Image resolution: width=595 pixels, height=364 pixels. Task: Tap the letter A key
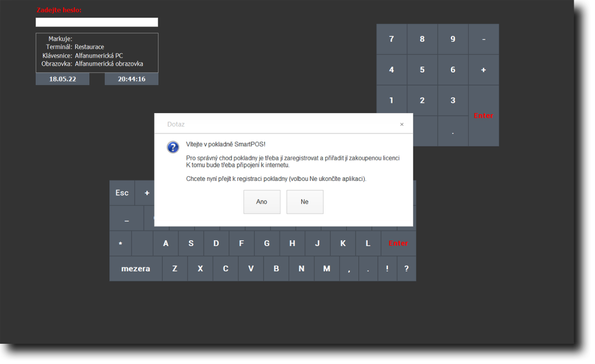[x=166, y=243]
